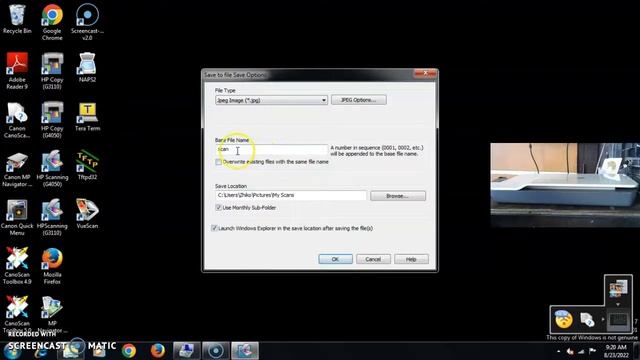Open the Tftpd32 desktop shortcut
This screenshot has height=360, width=640.
[x=87, y=165]
